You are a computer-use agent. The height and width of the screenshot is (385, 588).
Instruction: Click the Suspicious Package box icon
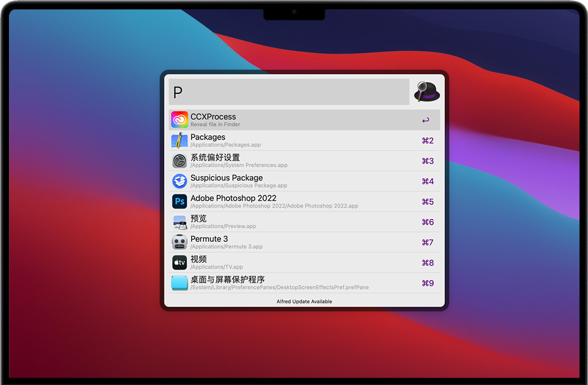tap(180, 181)
